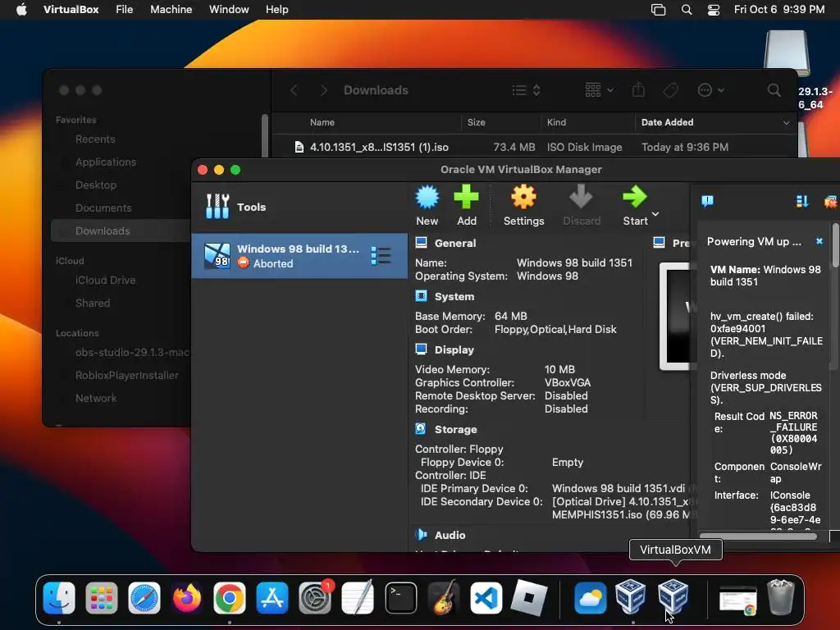Screen dimensions: 840x630
Task: Select Tools in VirtualBox left pane
Action: (299, 207)
